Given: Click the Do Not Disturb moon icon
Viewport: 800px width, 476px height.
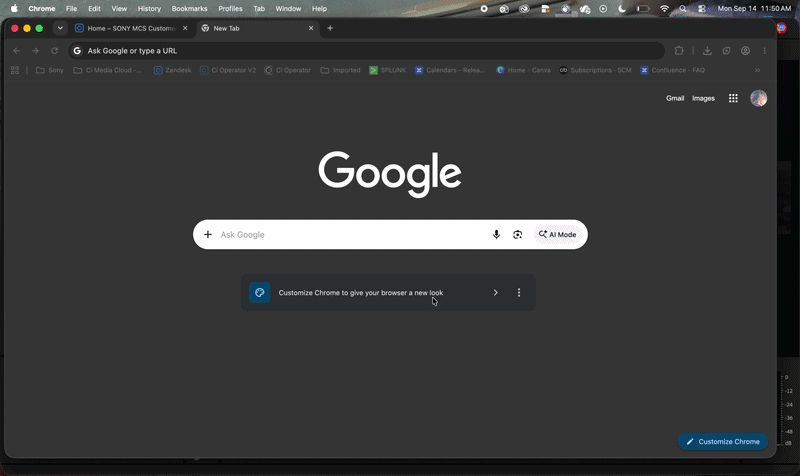Looking at the screenshot, I should pyautogui.click(x=621, y=9).
